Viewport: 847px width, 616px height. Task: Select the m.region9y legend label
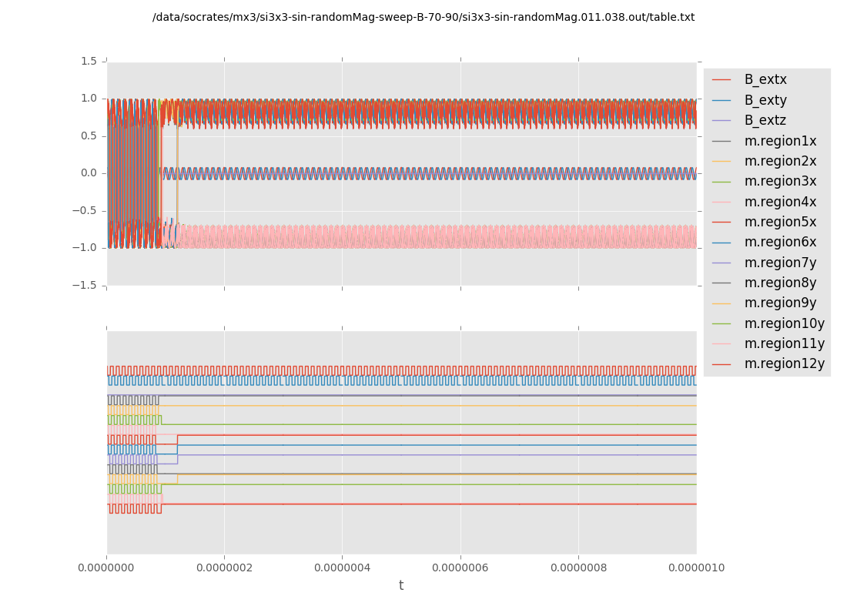780,303
